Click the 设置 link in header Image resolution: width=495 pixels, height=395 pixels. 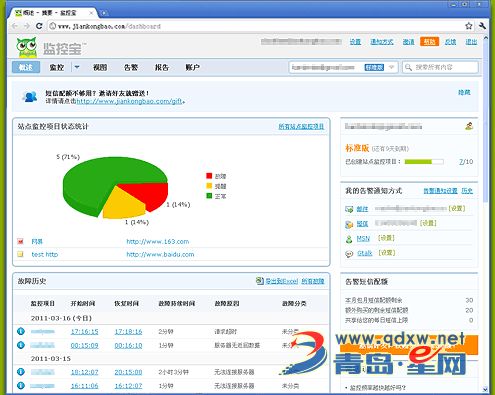tap(355, 42)
